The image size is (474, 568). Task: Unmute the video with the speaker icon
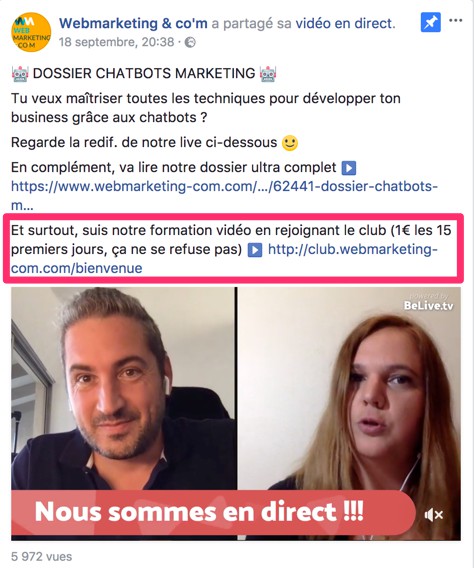pyautogui.click(x=433, y=515)
